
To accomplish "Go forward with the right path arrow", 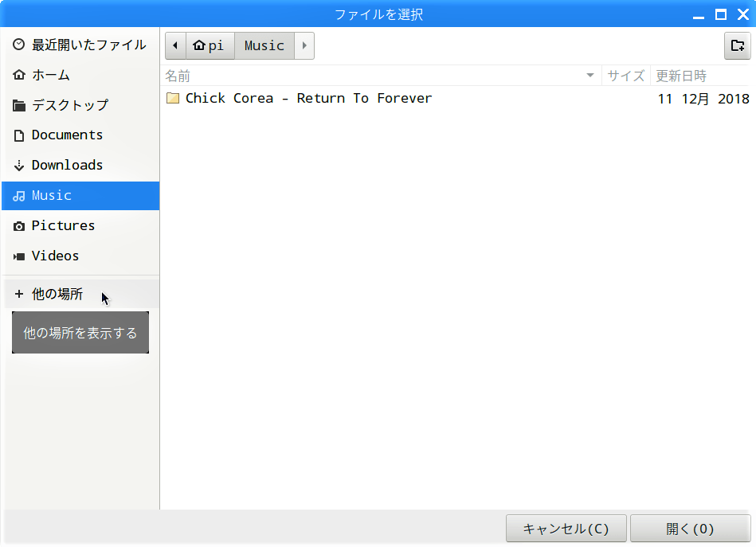I will 304,46.
